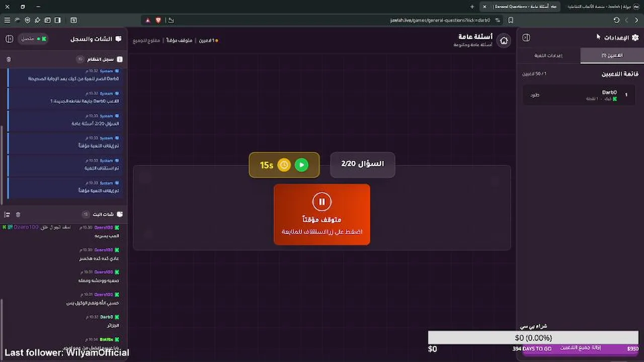Click the $0 (0.00%) donation progress bar
The image size is (644, 362).
(533, 338)
